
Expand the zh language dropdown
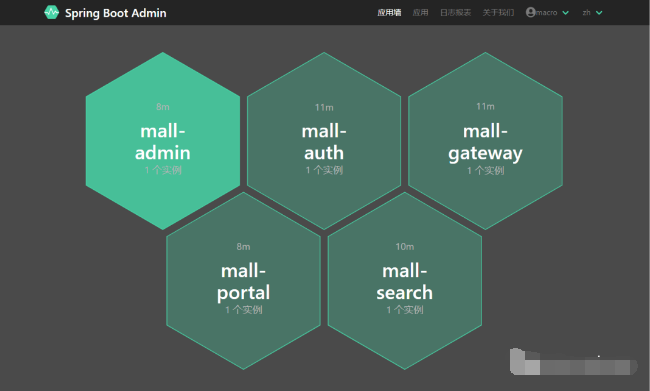pos(592,13)
